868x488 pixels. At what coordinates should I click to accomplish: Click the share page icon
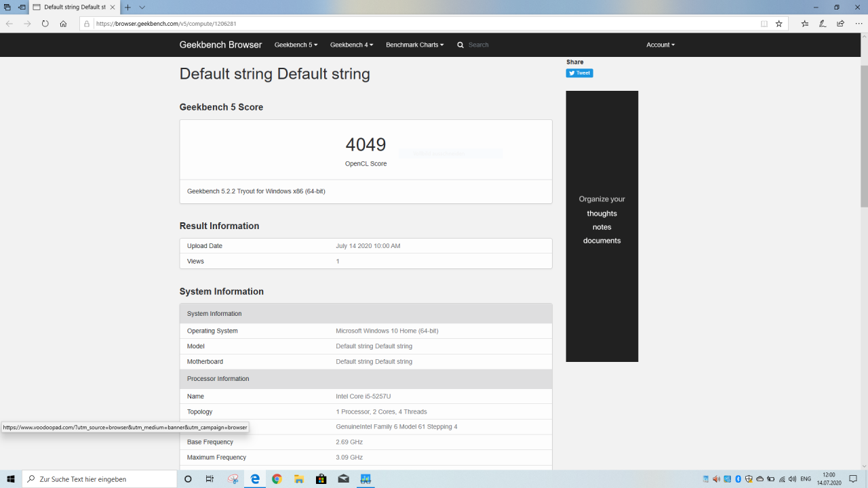(841, 23)
